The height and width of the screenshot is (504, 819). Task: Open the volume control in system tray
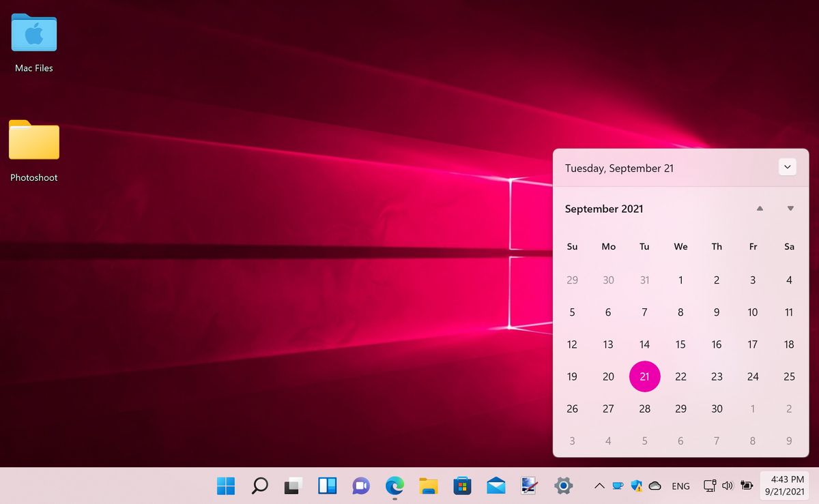[728, 486]
